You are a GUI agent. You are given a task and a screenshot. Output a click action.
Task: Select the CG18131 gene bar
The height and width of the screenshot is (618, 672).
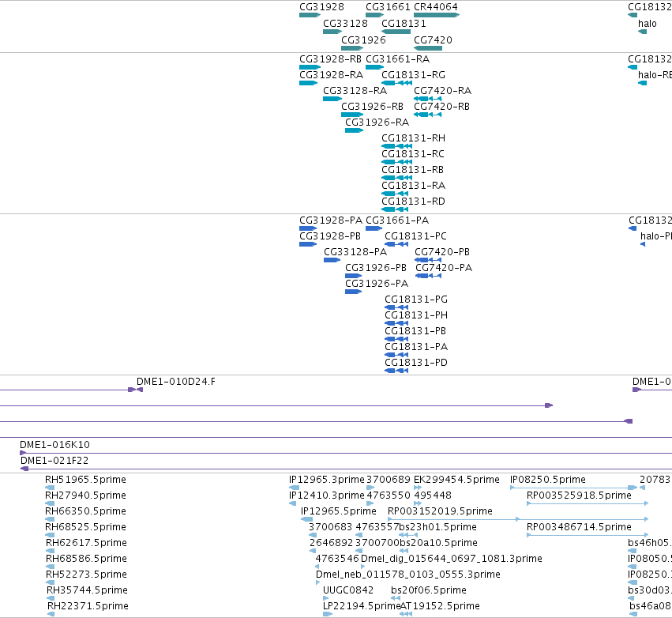pyautogui.click(x=396, y=32)
